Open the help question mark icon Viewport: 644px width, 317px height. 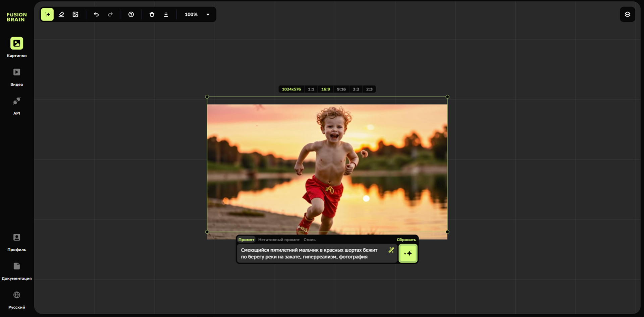pos(131,14)
